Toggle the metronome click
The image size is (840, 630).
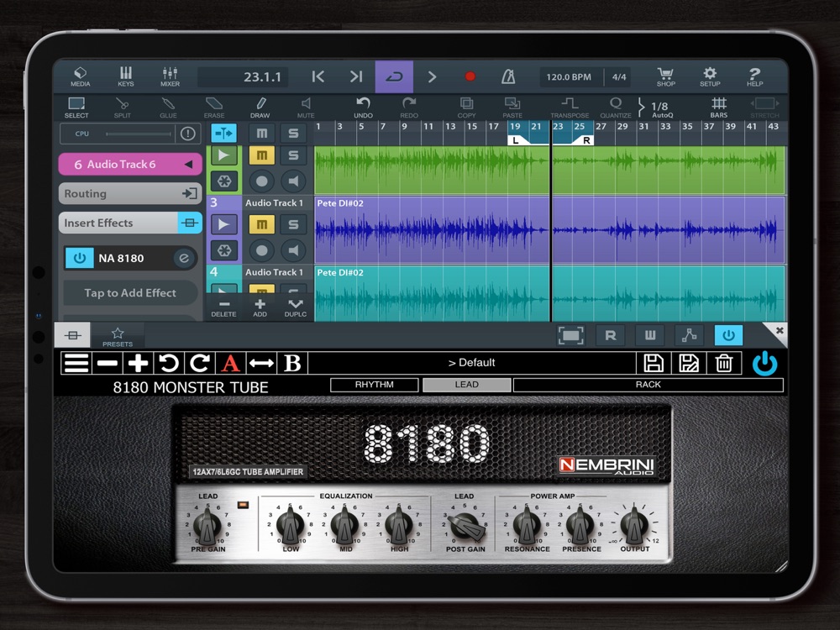point(508,76)
